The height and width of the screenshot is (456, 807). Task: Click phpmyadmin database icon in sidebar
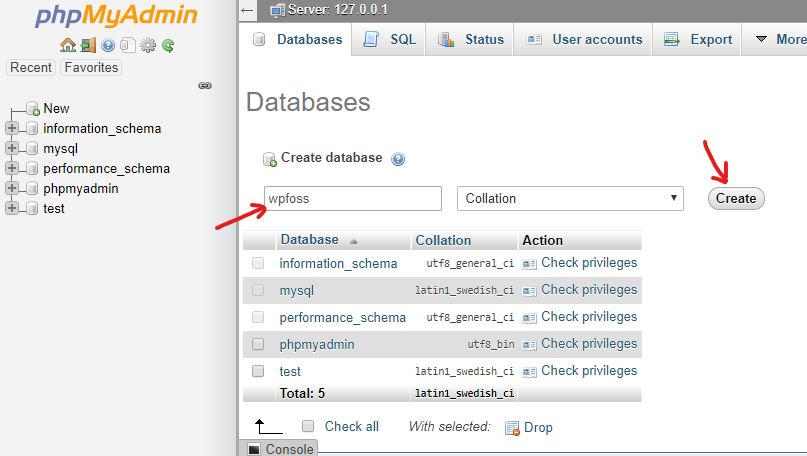[x=32, y=188]
